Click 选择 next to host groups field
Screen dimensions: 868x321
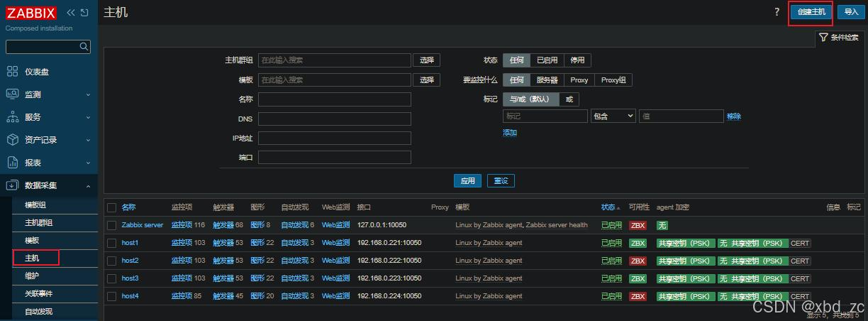point(427,60)
